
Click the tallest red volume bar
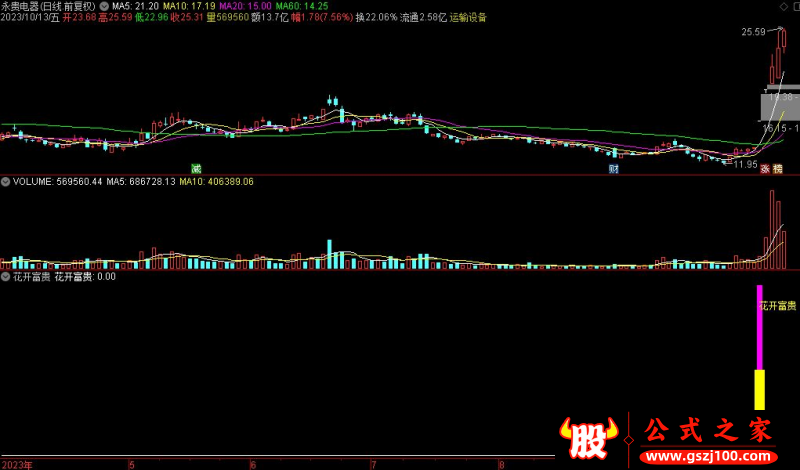[x=772, y=230]
